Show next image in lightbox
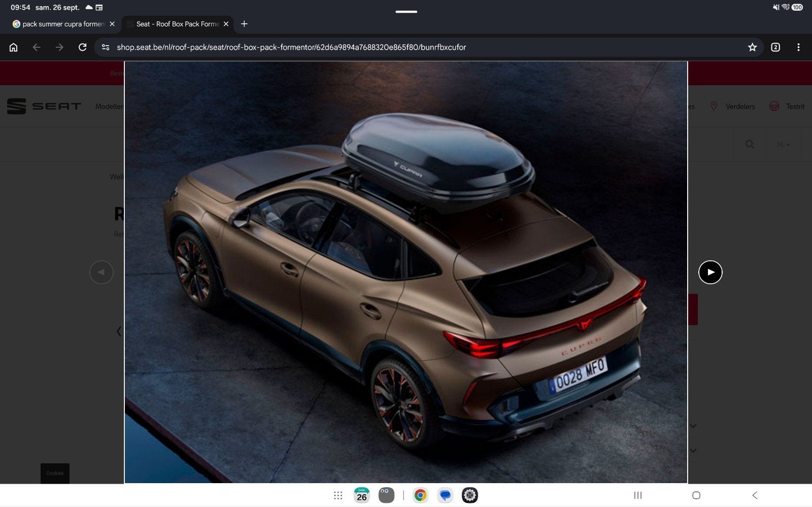812x507 pixels. pos(710,272)
